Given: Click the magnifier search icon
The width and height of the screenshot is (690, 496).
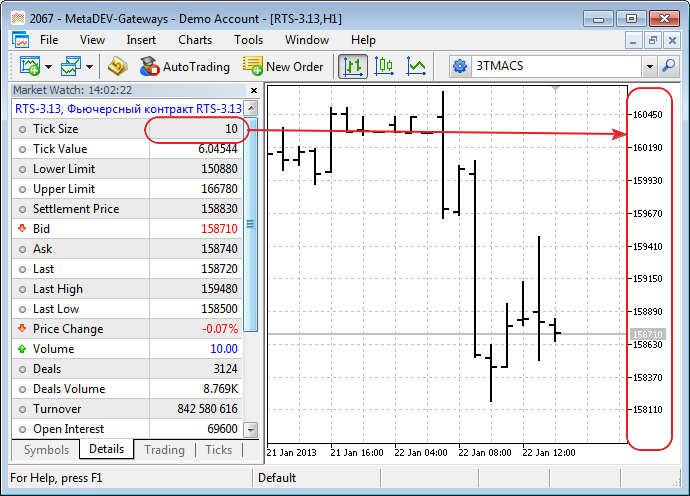Looking at the screenshot, I should (668, 66).
